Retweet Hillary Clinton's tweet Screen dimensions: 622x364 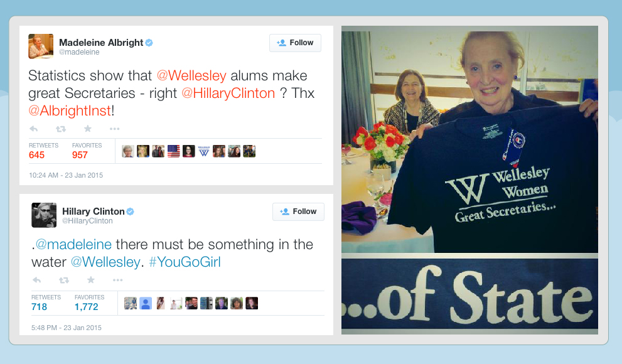coord(64,281)
